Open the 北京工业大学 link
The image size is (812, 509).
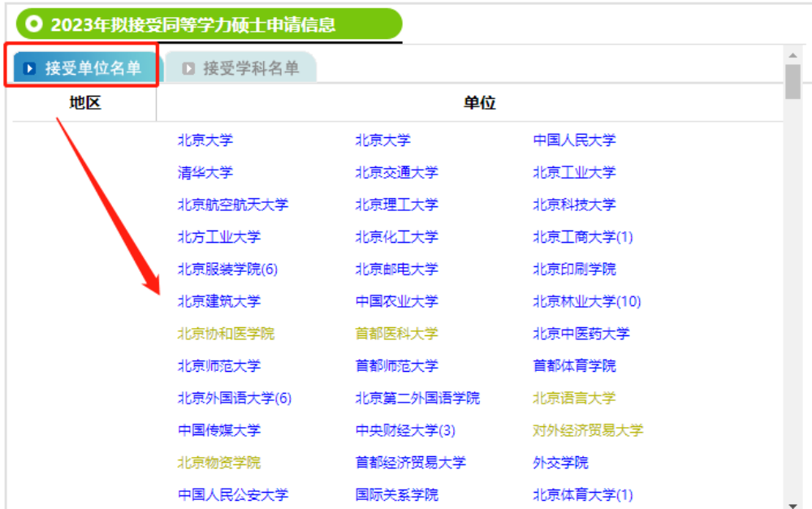pyautogui.click(x=574, y=172)
